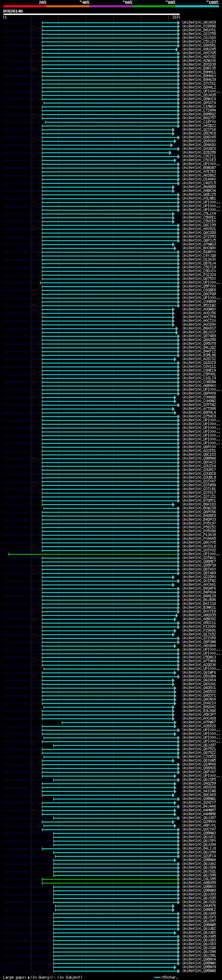Viewport: 222px width, 980px height.
Task: Select hit UniRef100_Q9BME7
Action: coord(199,561)
